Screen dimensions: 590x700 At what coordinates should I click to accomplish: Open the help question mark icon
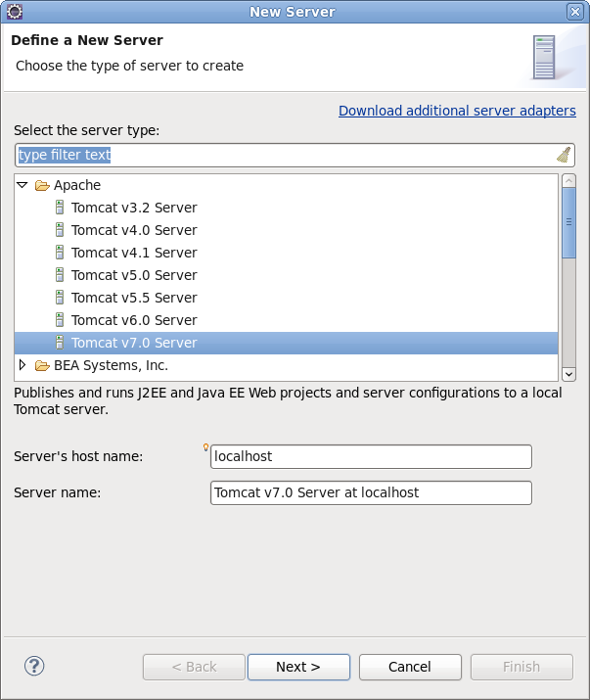34,666
